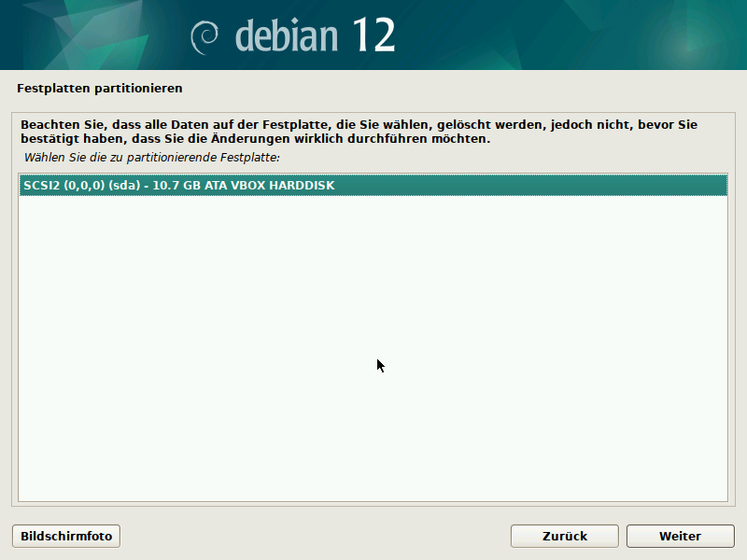Viewport: 747px width, 560px height.
Task: Activate the Weiter button at bottom right
Action: tap(680, 536)
